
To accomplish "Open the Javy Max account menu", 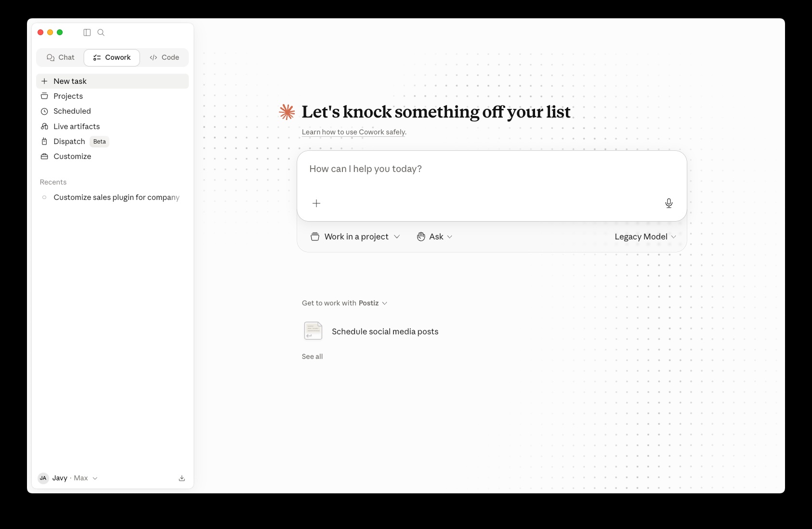I will point(68,478).
